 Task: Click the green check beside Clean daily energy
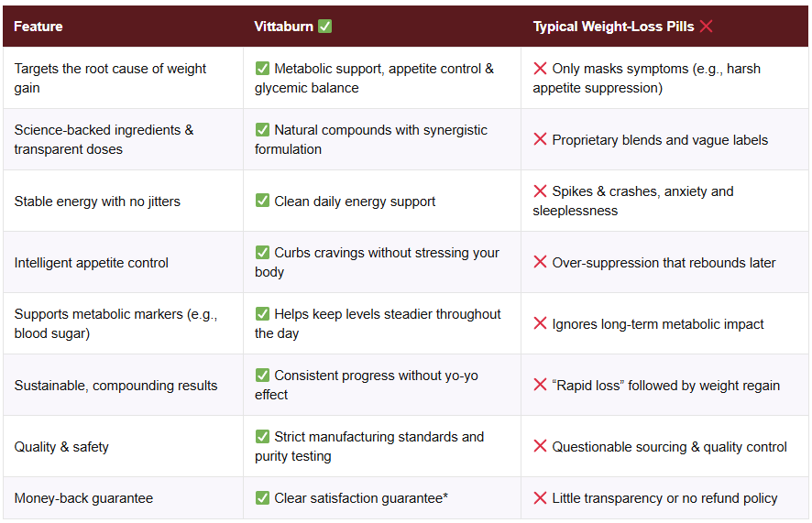point(262,202)
